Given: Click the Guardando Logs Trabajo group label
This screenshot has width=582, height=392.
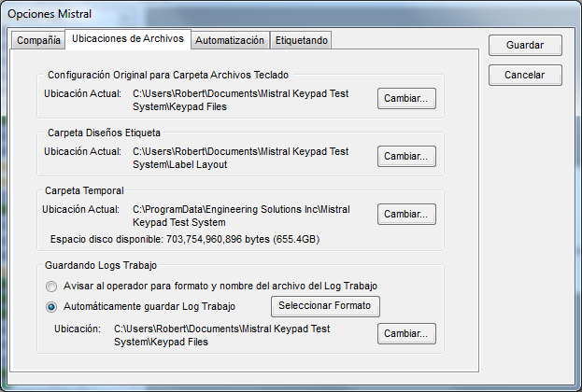Looking at the screenshot, I should point(101,266).
